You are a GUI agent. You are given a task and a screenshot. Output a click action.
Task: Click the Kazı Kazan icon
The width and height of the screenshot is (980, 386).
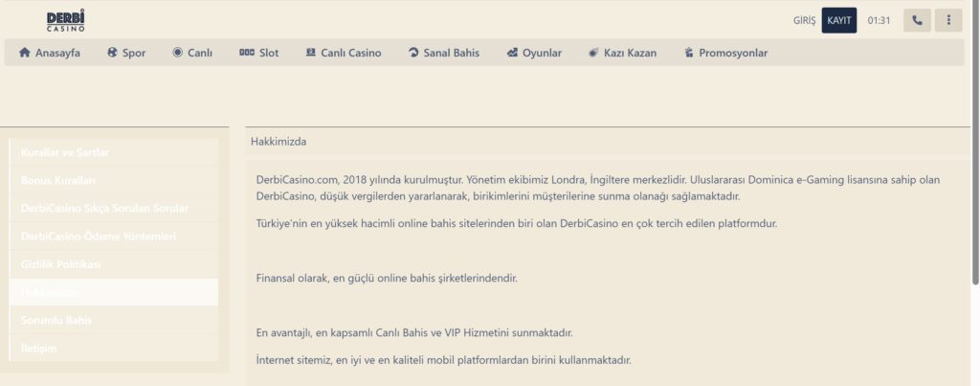click(593, 53)
